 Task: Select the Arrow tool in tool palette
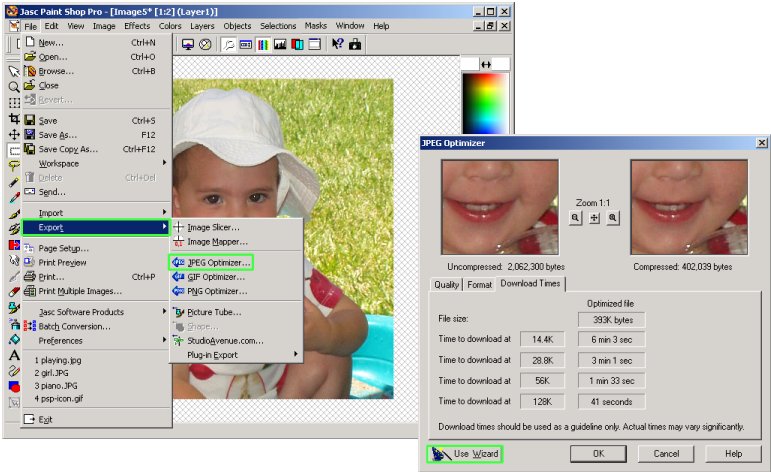tap(14, 72)
